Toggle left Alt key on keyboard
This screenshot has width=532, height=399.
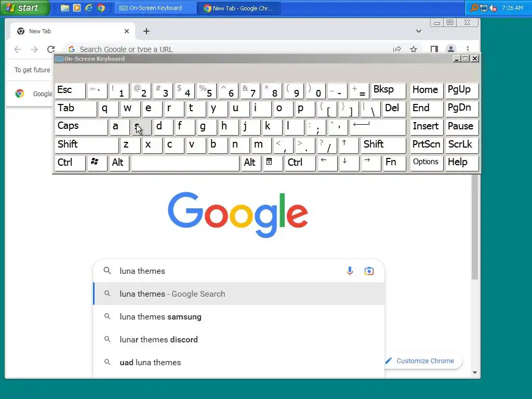coord(119,163)
